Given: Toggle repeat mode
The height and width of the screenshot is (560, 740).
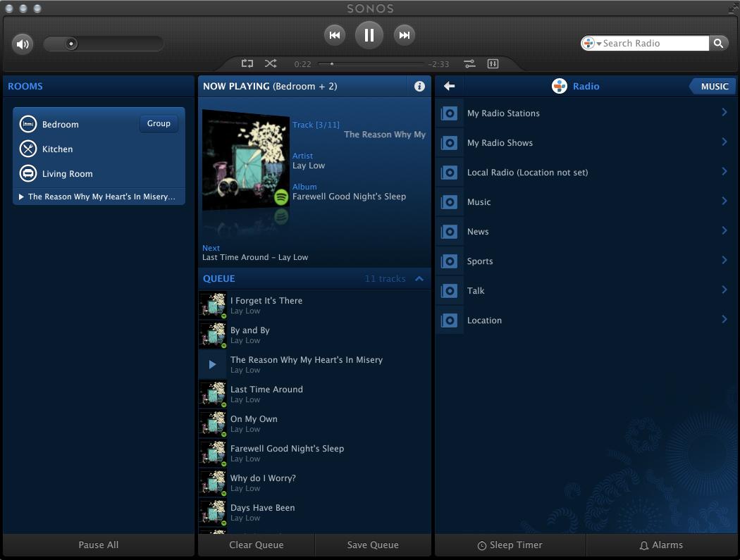Looking at the screenshot, I should point(247,63).
